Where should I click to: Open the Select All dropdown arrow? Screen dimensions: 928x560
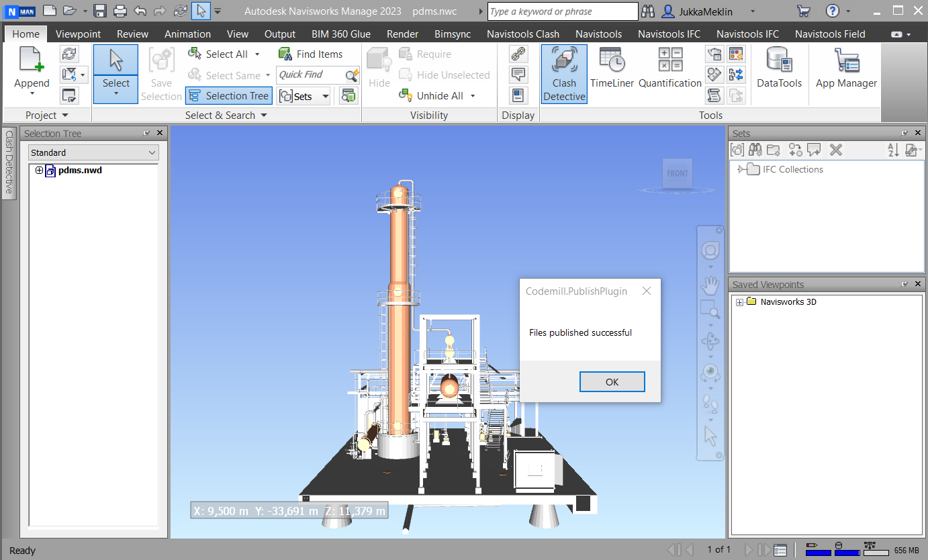[x=257, y=54]
